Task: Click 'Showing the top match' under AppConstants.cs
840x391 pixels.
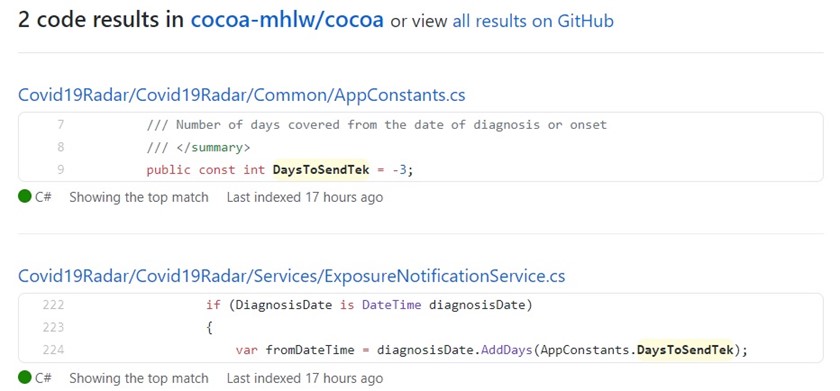Action: (139, 197)
